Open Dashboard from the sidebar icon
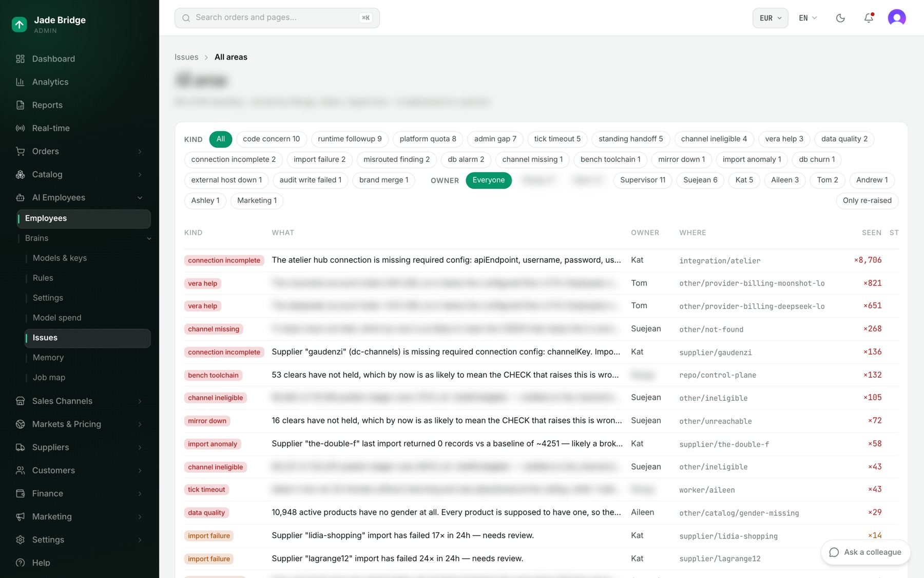The width and height of the screenshot is (924, 578). (x=21, y=59)
